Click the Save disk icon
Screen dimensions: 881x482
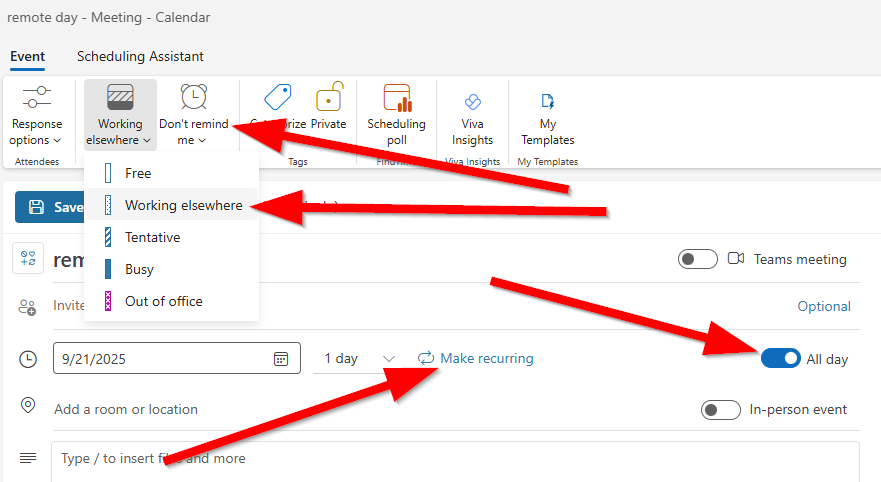[x=37, y=207]
